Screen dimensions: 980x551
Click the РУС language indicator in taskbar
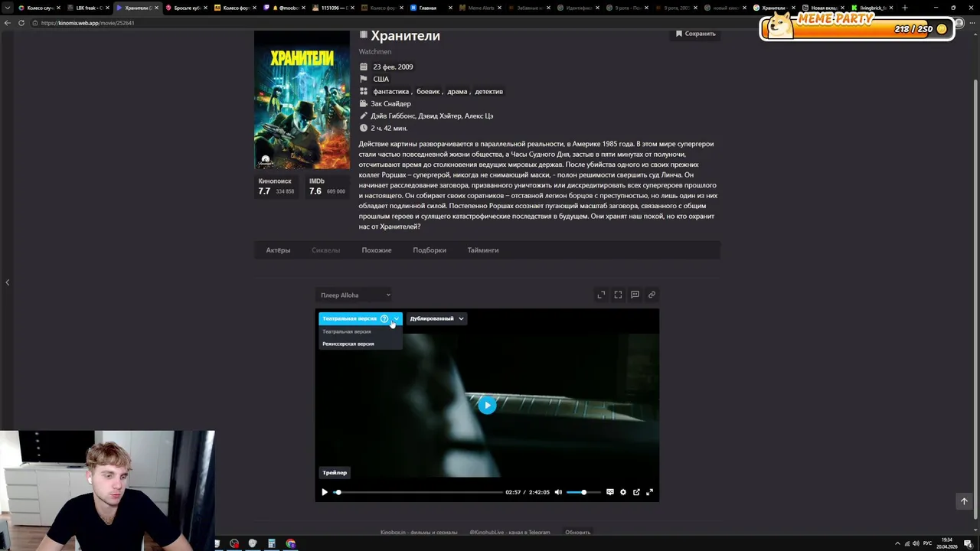pos(928,543)
